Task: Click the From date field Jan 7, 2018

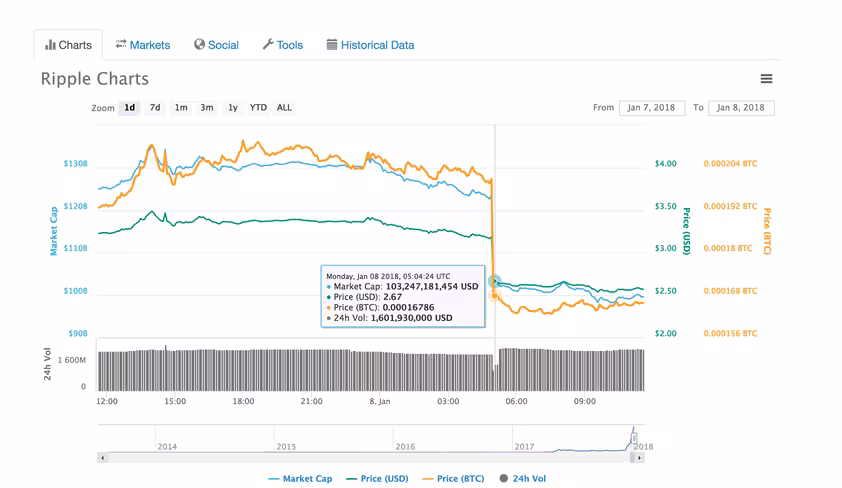Action: click(x=652, y=107)
